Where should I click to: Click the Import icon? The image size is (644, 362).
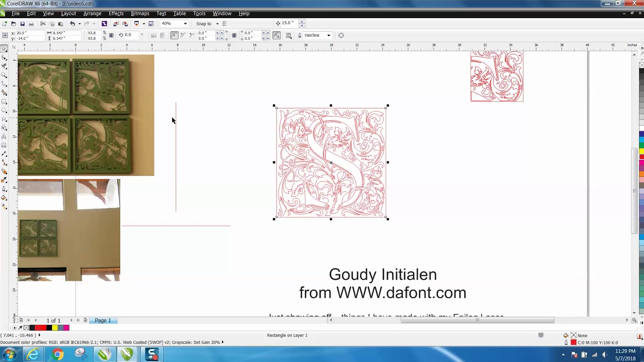point(116,24)
